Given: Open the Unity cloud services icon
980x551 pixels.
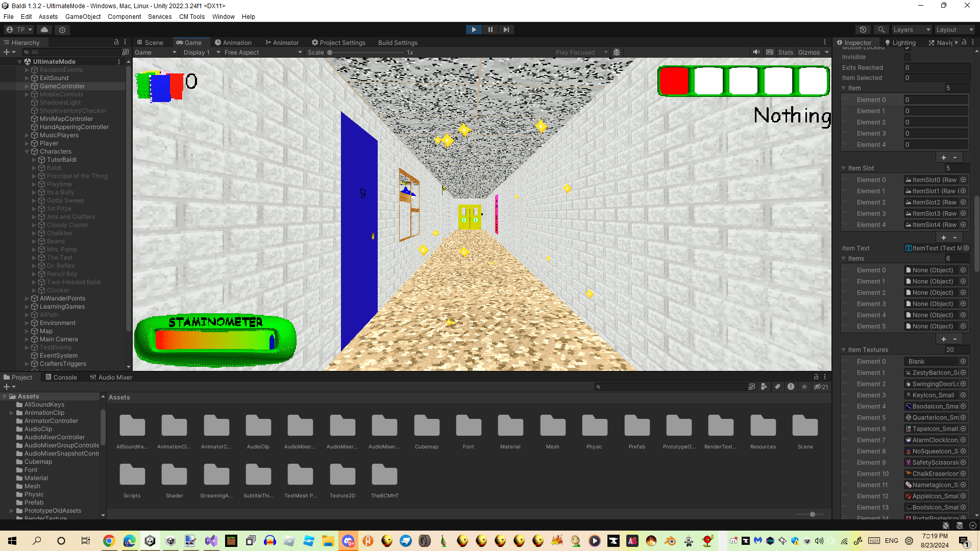Looking at the screenshot, I should click(x=44, y=30).
